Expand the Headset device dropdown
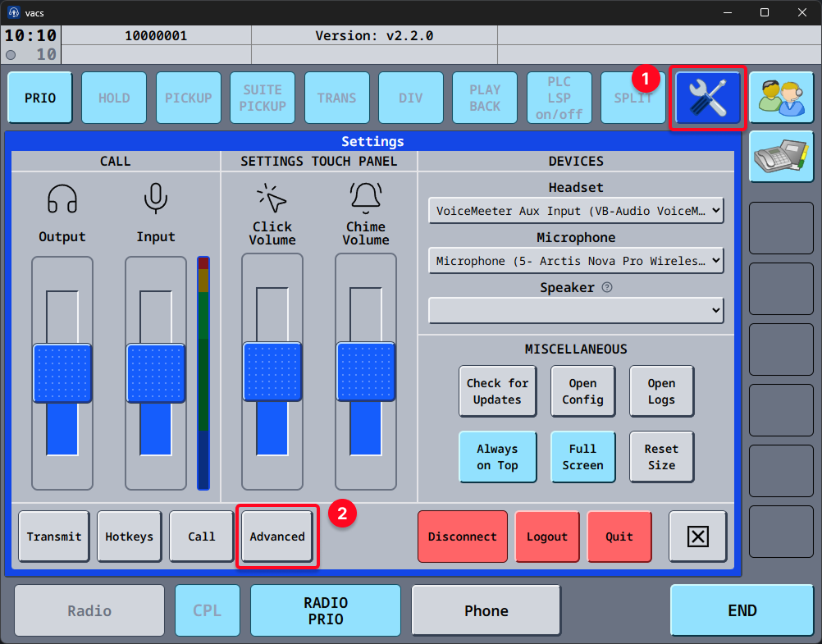 [x=576, y=211]
